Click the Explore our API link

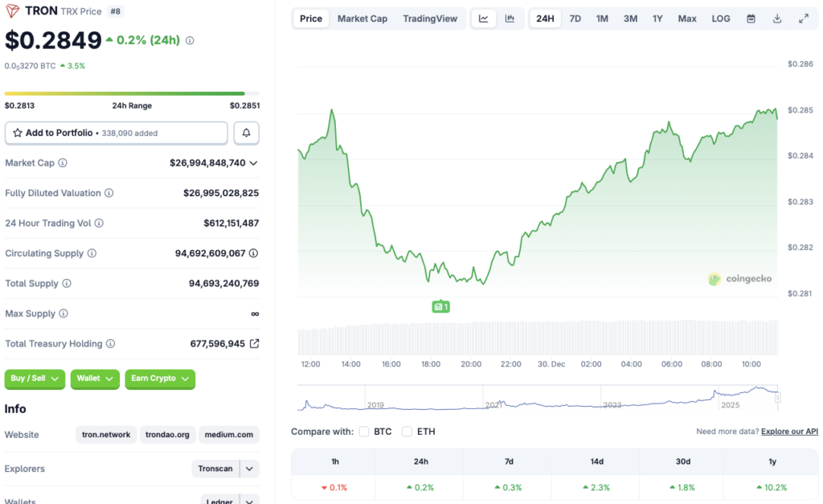(x=788, y=431)
